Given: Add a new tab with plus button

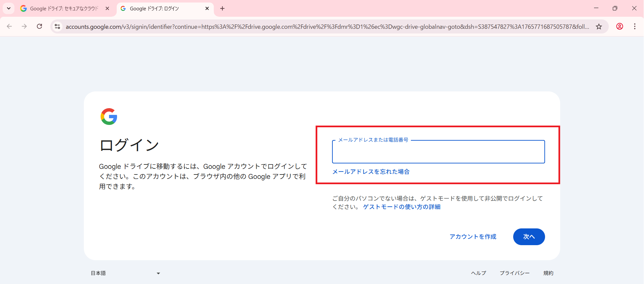Looking at the screenshot, I should pyautogui.click(x=222, y=8).
